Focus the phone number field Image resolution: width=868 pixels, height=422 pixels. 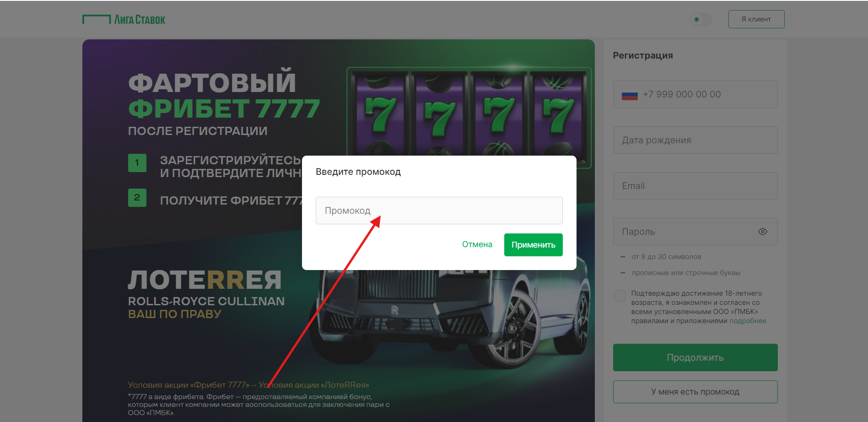coord(695,94)
